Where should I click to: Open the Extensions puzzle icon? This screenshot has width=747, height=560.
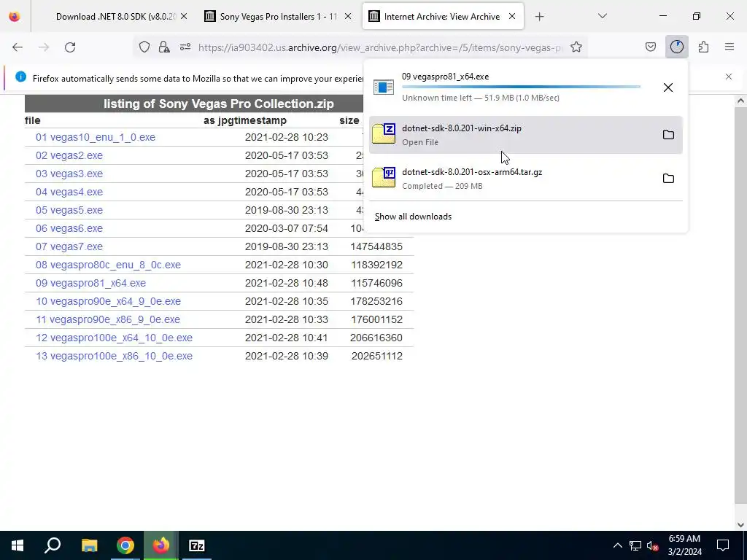(x=704, y=47)
